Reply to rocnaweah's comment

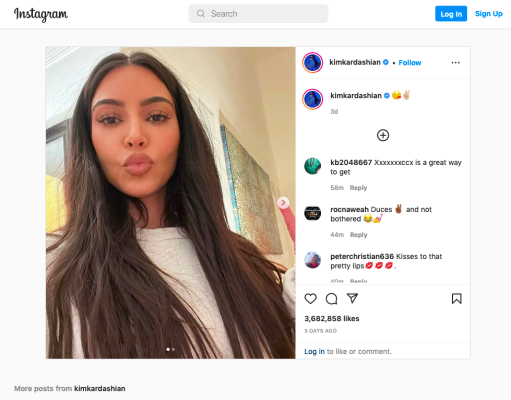click(x=358, y=235)
